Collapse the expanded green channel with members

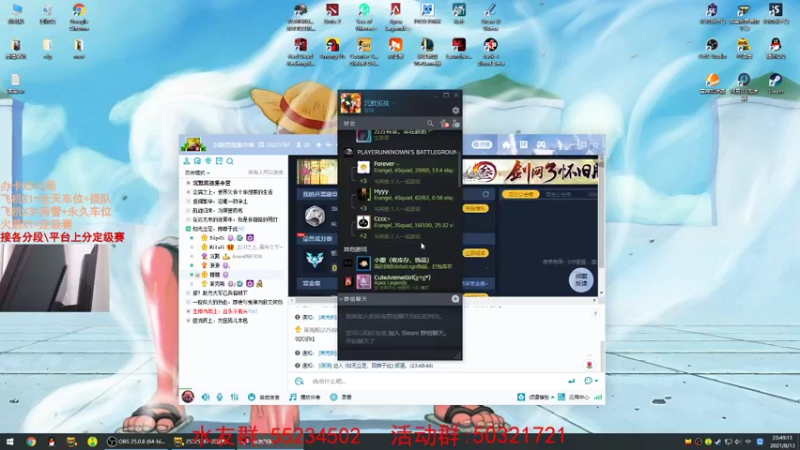(188, 229)
